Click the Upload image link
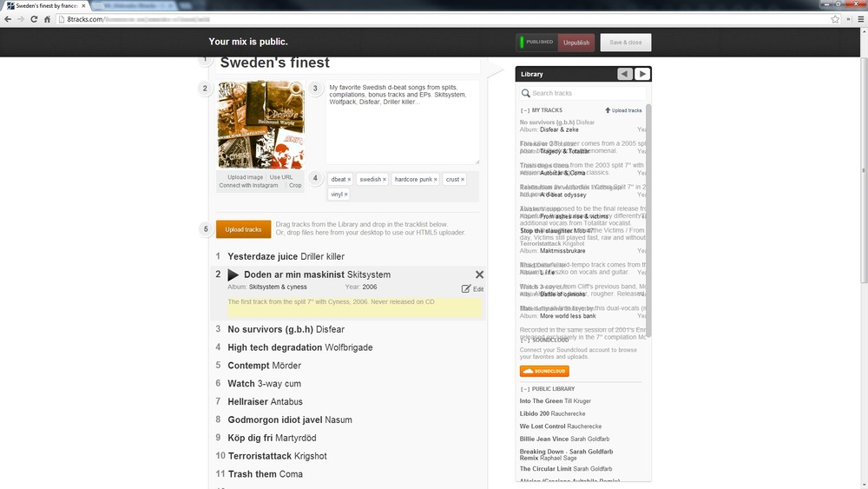The width and height of the screenshot is (868, 489). coord(246,177)
